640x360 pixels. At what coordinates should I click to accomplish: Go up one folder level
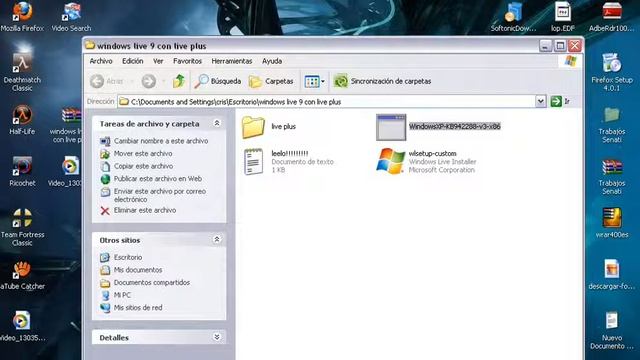pyautogui.click(x=179, y=81)
